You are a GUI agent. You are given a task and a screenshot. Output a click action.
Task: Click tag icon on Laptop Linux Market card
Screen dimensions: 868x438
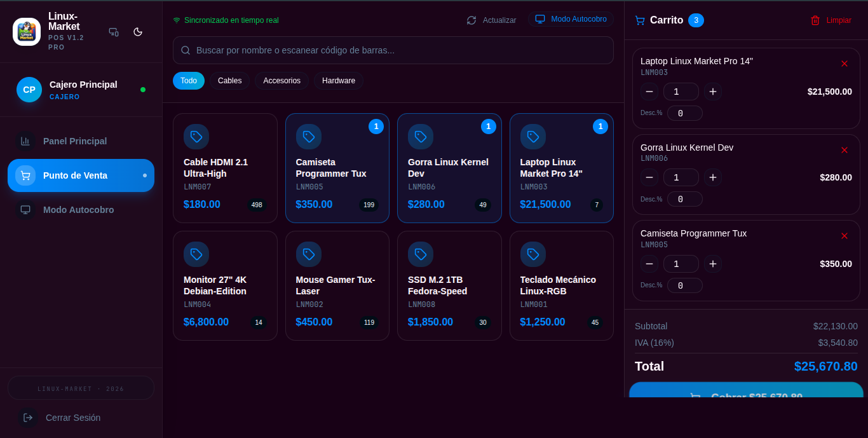pos(533,137)
